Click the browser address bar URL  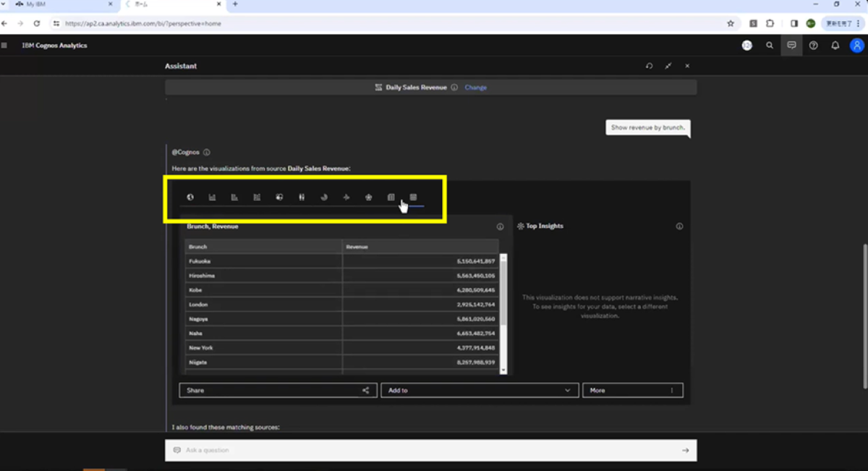click(x=143, y=23)
